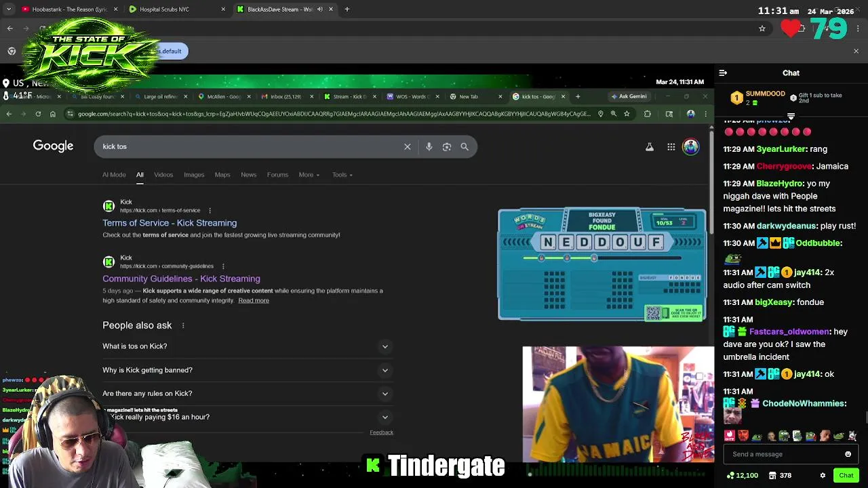Follow the 'Read more' link
The height and width of the screenshot is (488, 868).
(x=254, y=300)
